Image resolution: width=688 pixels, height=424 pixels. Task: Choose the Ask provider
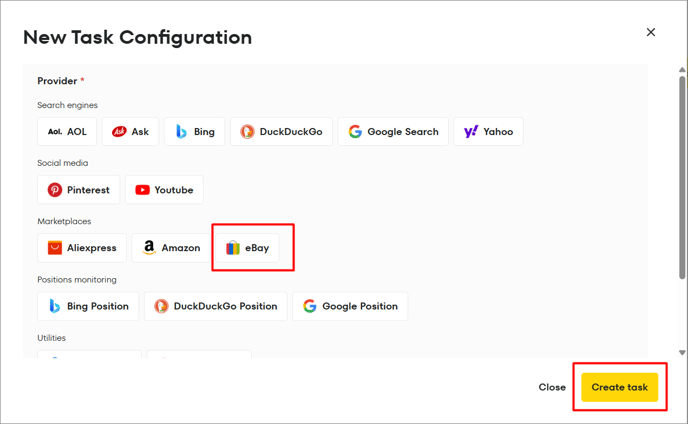(x=130, y=132)
